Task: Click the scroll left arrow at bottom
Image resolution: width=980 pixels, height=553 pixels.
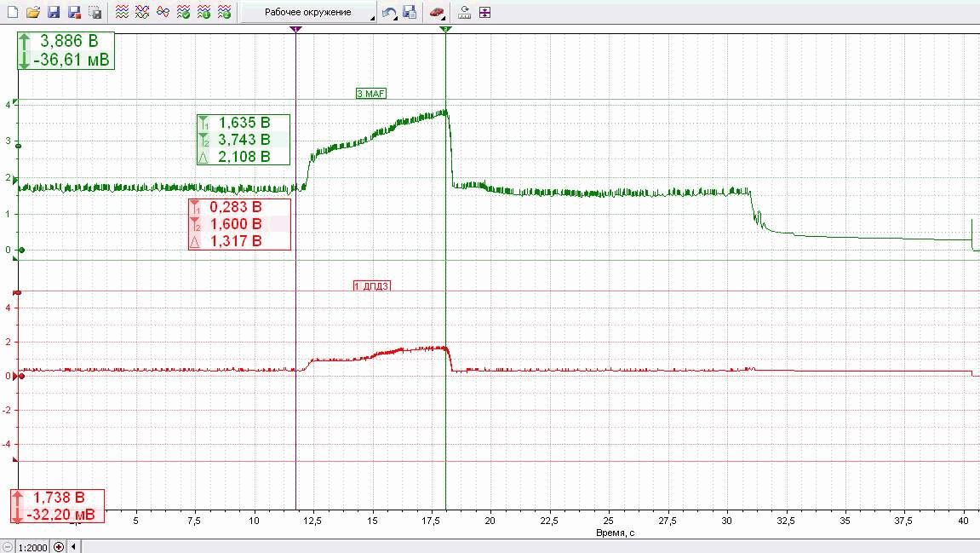Action: 73,546
